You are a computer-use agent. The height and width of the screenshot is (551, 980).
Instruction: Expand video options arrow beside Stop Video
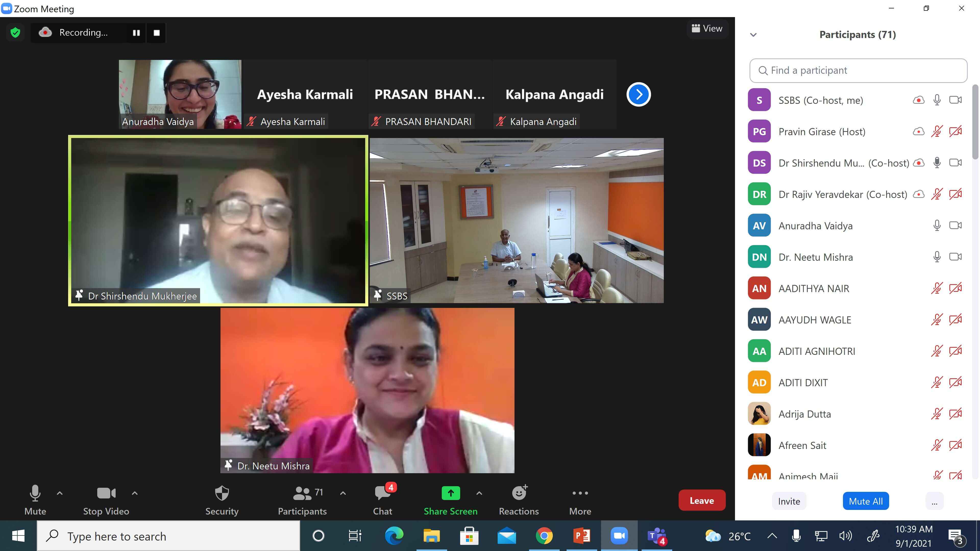point(135,493)
